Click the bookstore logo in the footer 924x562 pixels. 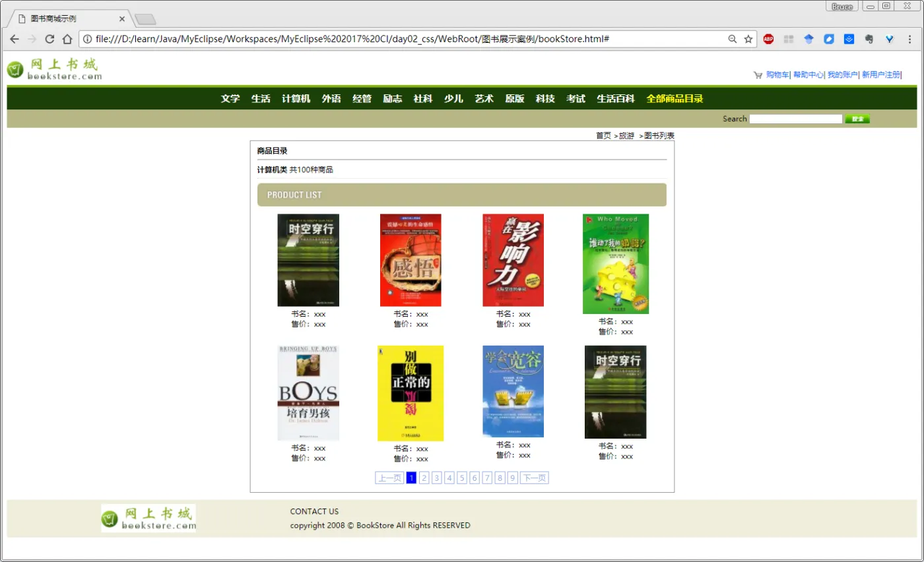click(148, 518)
